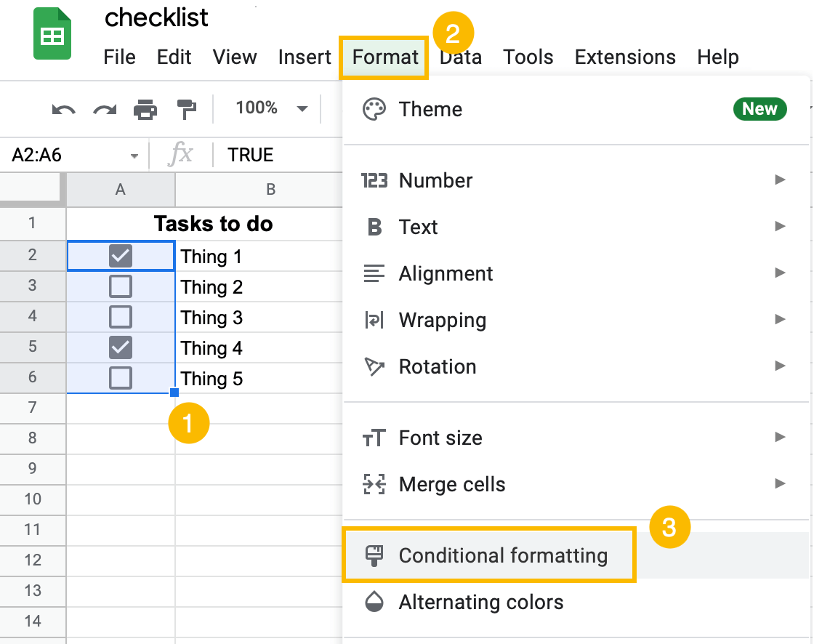Click the Alternating colors menu icon
This screenshot has height=644, width=814.
(x=374, y=602)
